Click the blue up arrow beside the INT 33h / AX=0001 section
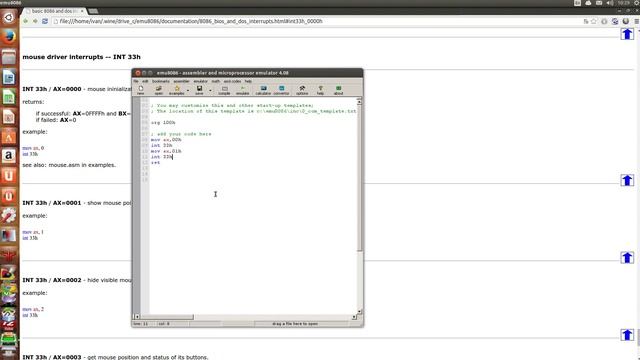 click(x=627, y=258)
